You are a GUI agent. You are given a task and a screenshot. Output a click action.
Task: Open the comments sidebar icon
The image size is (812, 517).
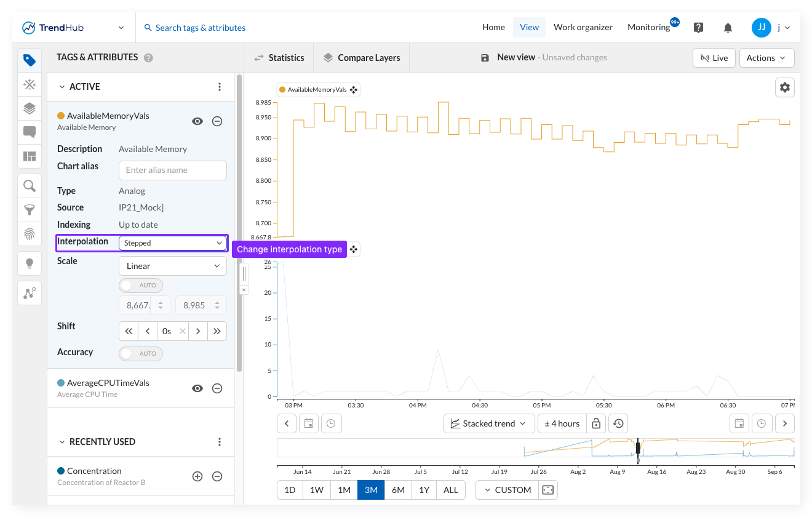[29, 132]
